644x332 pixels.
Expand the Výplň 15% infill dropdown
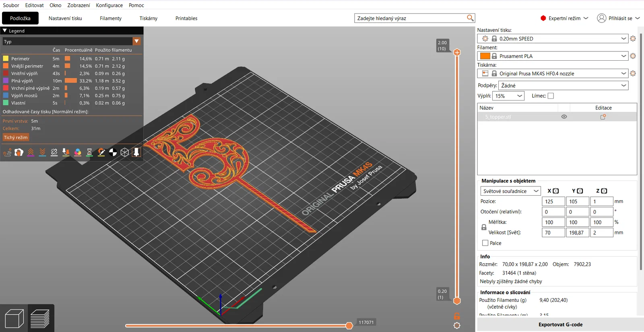(508, 96)
